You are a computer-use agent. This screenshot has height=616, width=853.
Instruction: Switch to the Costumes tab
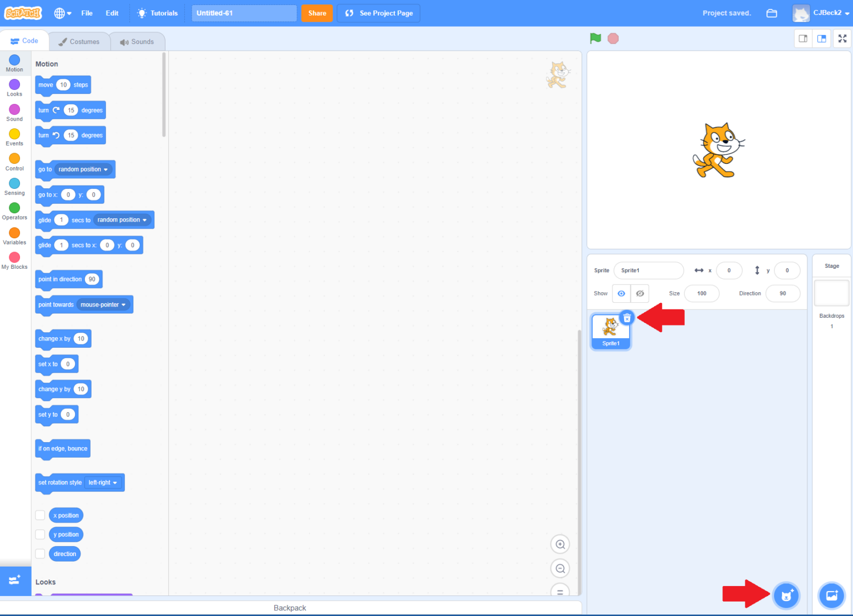pos(79,41)
